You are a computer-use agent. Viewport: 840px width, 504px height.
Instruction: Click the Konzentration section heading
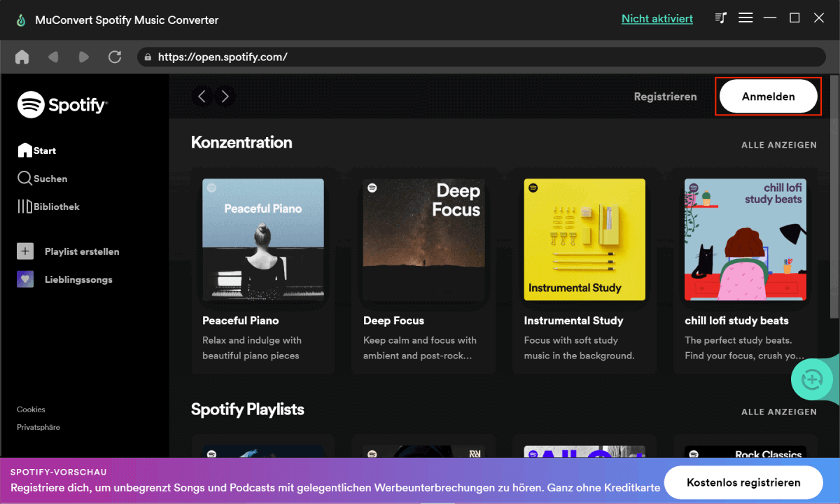click(241, 142)
